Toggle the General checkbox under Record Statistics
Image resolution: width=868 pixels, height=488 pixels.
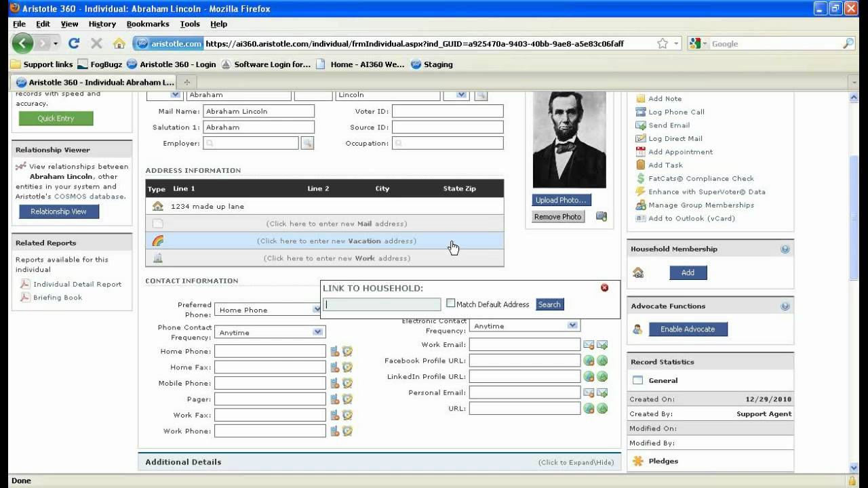tap(637, 380)
